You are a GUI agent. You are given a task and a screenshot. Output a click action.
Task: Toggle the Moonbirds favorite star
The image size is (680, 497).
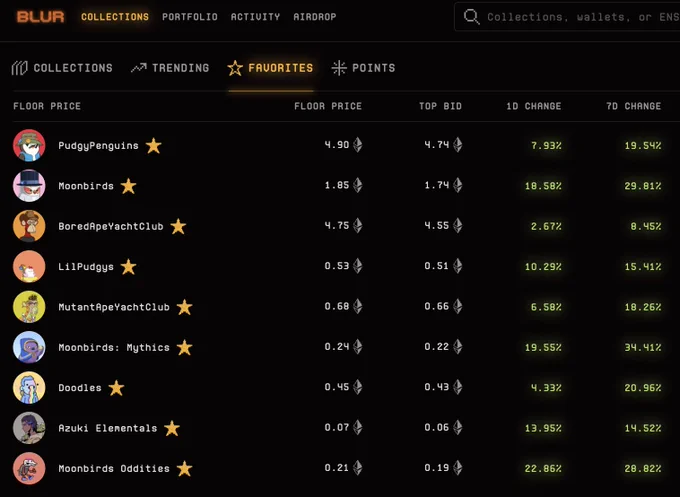128,186
